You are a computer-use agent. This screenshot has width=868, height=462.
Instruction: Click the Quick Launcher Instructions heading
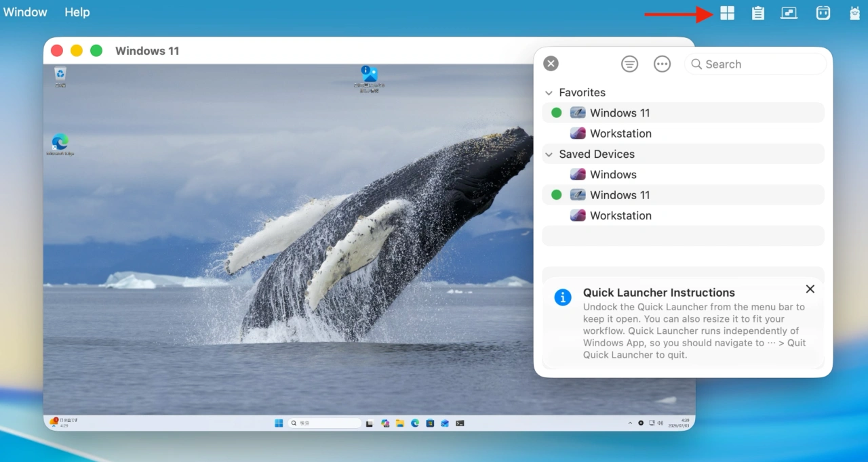[659, 293]
